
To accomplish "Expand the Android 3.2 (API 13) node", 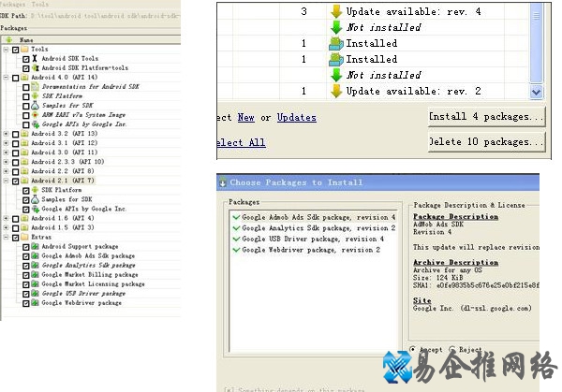I will pos(6,134).
